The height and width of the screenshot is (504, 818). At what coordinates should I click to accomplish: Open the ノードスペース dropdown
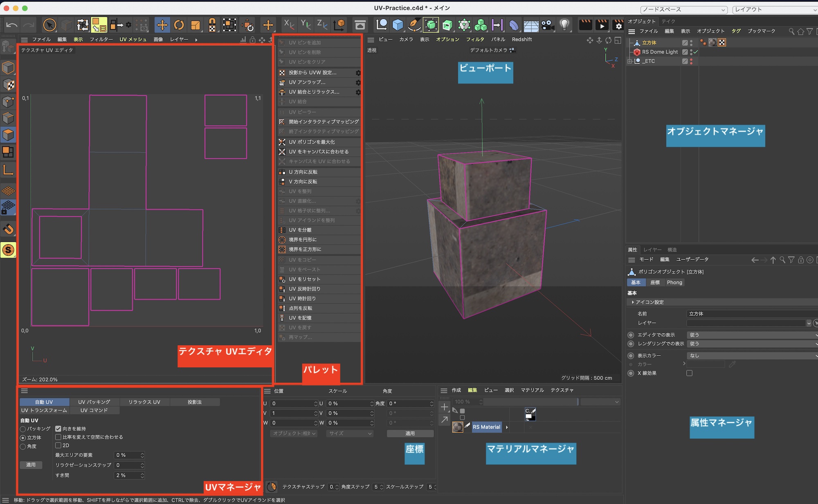683,9
